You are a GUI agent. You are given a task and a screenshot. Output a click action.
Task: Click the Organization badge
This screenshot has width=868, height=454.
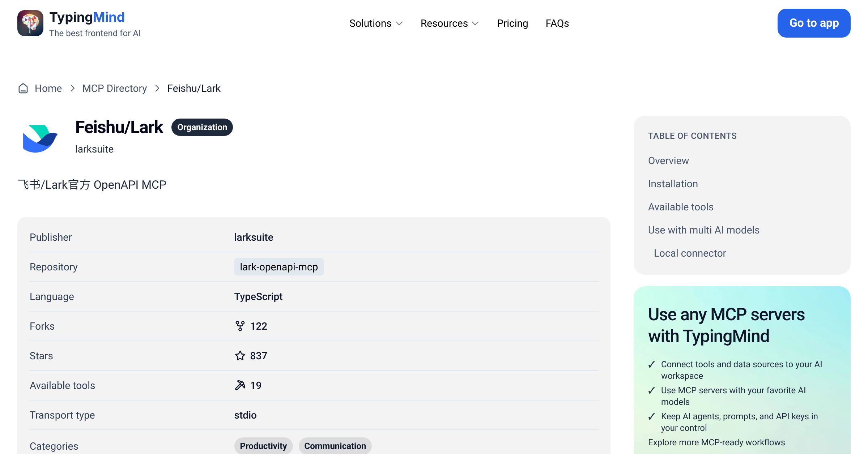click(x=202, y=127)
